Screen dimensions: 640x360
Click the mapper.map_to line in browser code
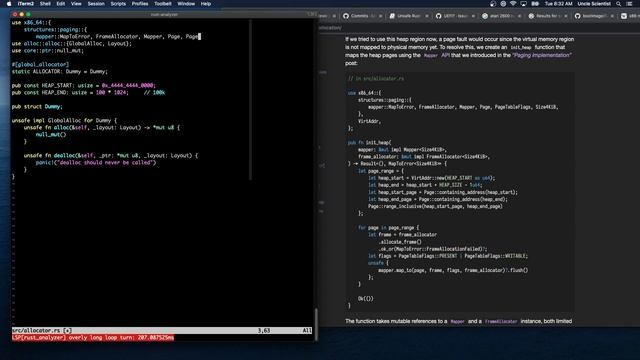pos(453,270)
